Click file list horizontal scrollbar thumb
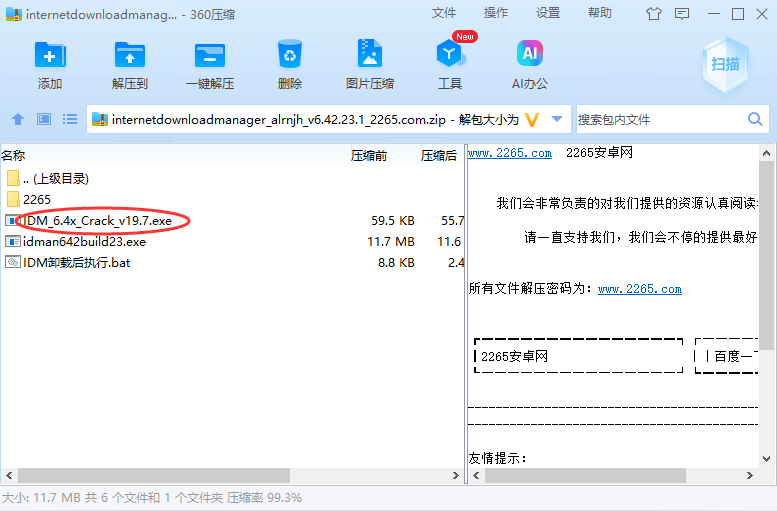 coord(154,475)
